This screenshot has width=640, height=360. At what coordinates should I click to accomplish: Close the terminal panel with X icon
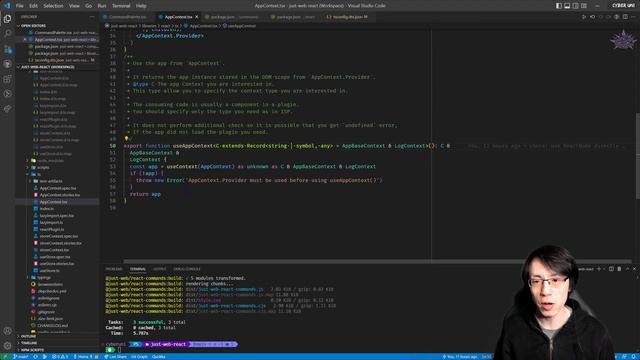pos(634,269)
